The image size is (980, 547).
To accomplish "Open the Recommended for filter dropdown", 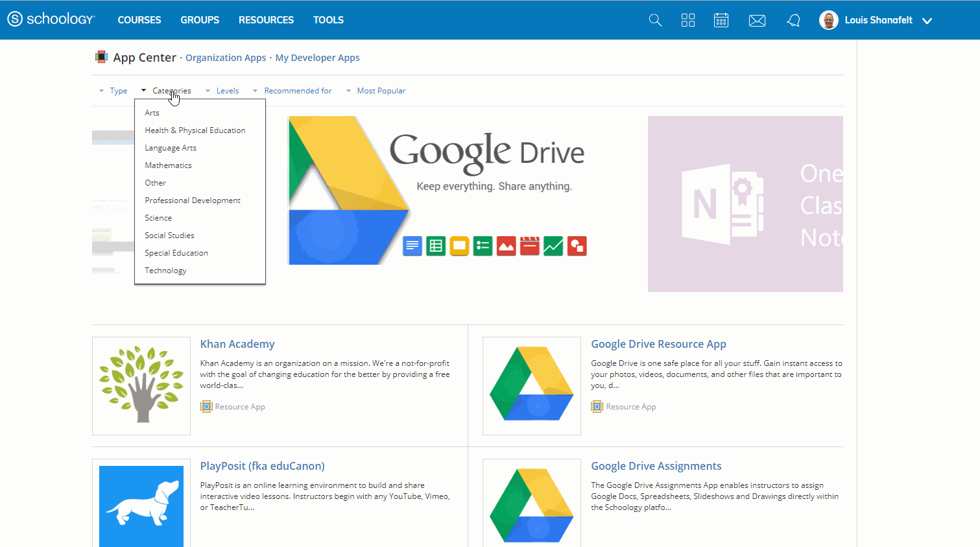I will pos(293,91).
